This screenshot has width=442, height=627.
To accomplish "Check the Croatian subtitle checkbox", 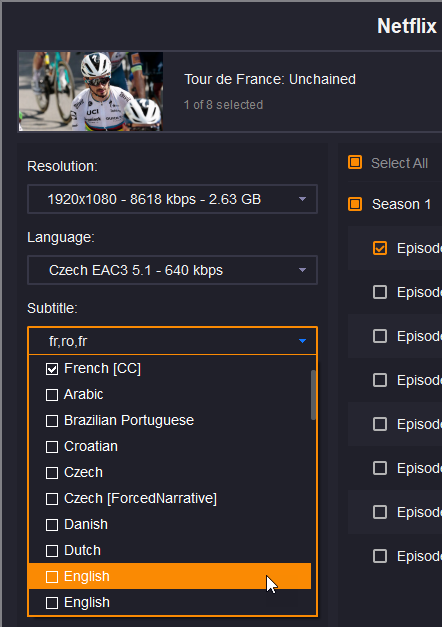I will click(52, 447).
